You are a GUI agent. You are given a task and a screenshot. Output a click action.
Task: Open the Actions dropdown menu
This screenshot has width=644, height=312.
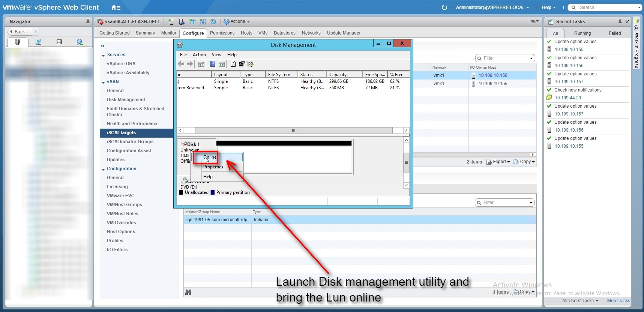237,22
